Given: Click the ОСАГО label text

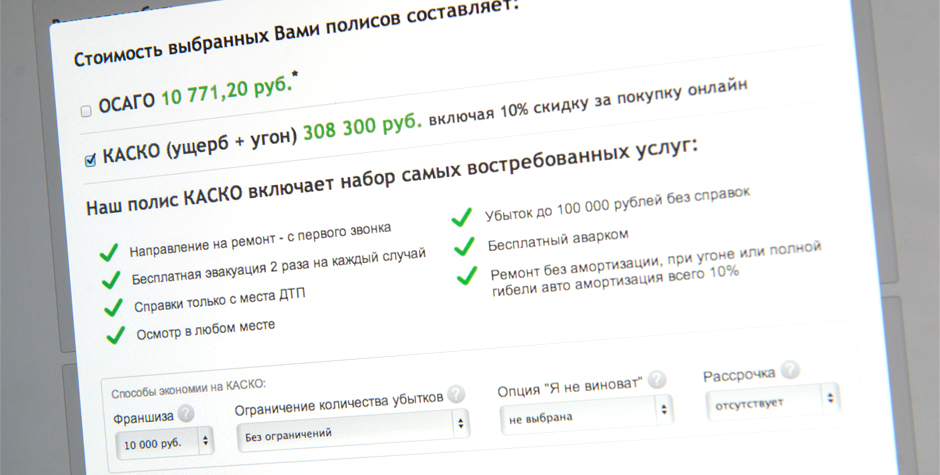Looking at the screenshot, I should (127, 105).
